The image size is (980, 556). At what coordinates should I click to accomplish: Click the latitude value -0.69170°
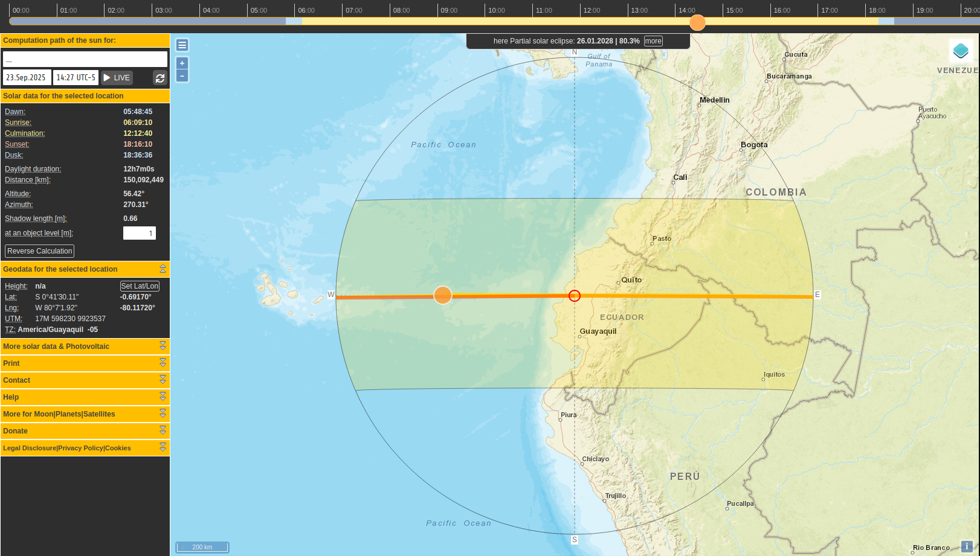[136, 297]
